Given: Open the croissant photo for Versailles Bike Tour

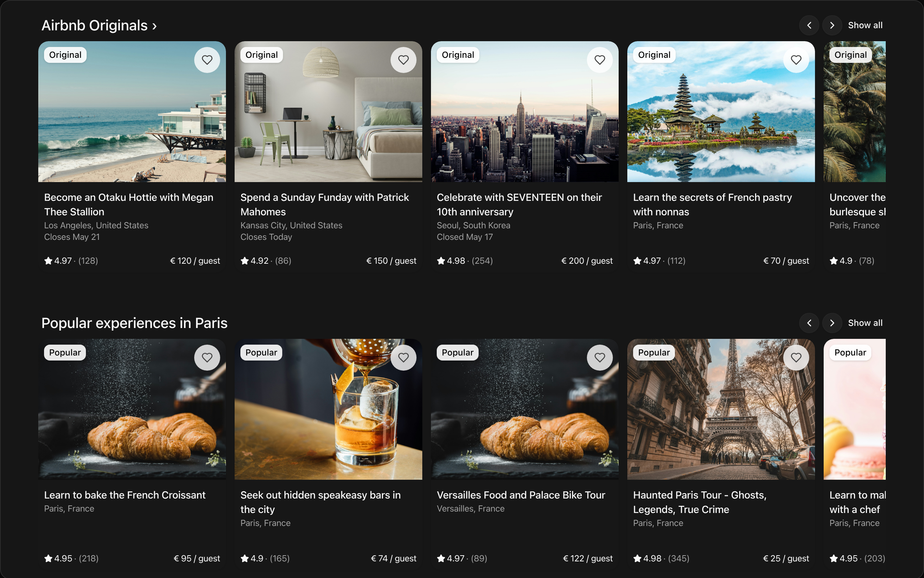Looking at the screenshot, I should coord(524,409).
